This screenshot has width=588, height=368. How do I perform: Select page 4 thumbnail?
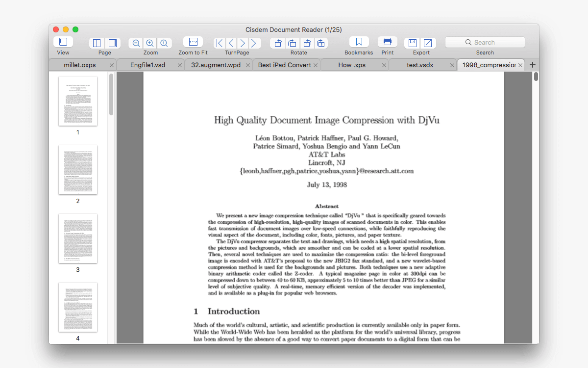click(78, 307)
